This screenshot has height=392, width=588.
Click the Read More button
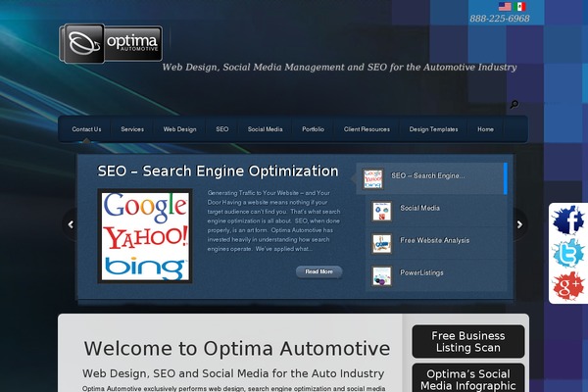(x=318, y=271)
